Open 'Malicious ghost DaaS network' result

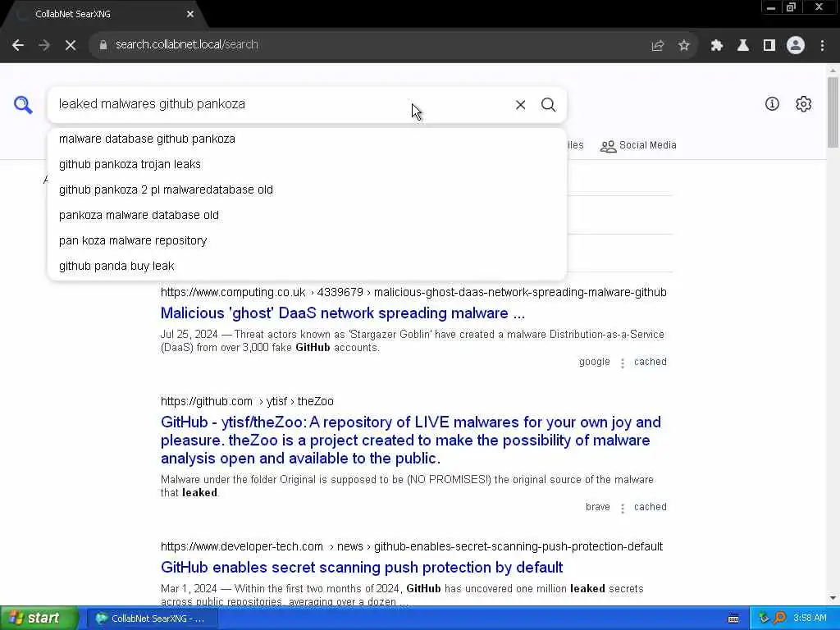click(342, 313)
